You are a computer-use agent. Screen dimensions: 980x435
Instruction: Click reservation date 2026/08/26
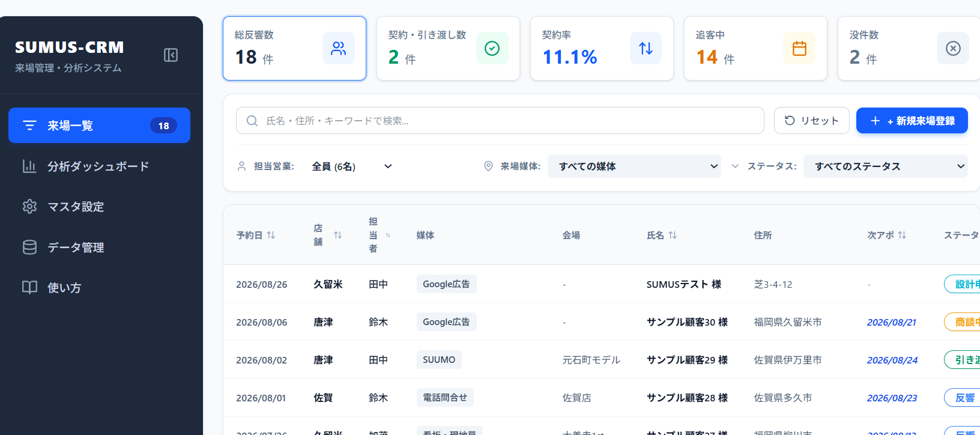[261, 284]
